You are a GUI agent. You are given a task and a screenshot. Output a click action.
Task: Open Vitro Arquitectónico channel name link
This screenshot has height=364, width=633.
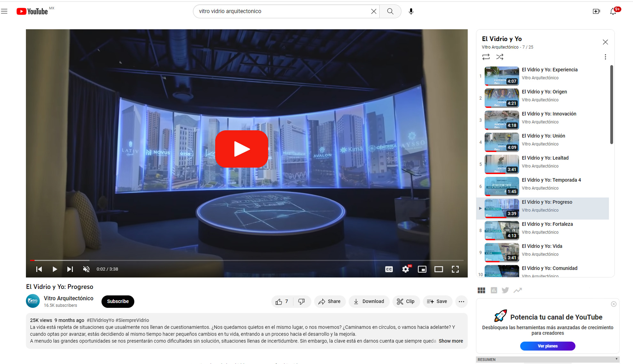tap(68, 298)
